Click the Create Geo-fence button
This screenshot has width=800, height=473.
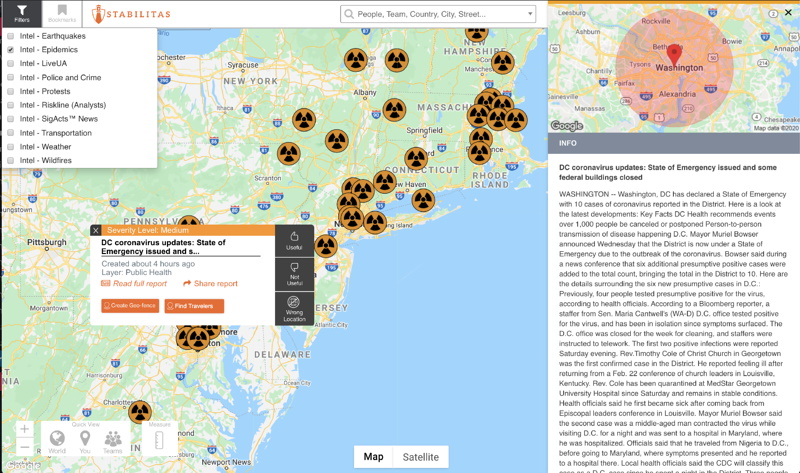click(130, 306)
